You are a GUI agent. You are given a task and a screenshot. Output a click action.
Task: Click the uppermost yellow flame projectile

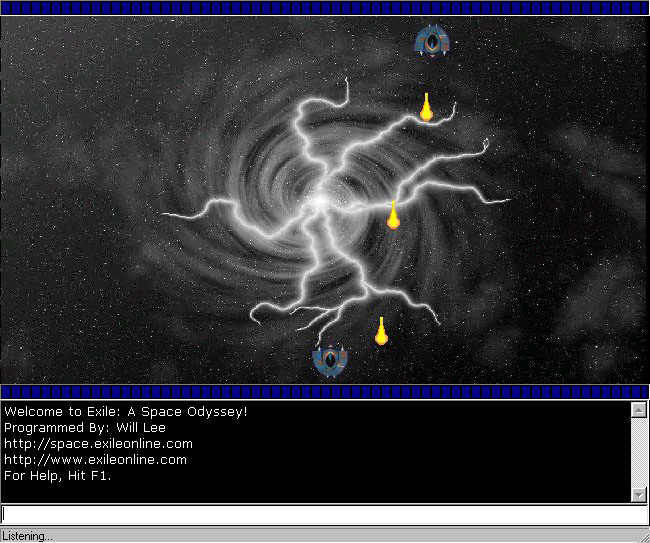click(427, 107)
